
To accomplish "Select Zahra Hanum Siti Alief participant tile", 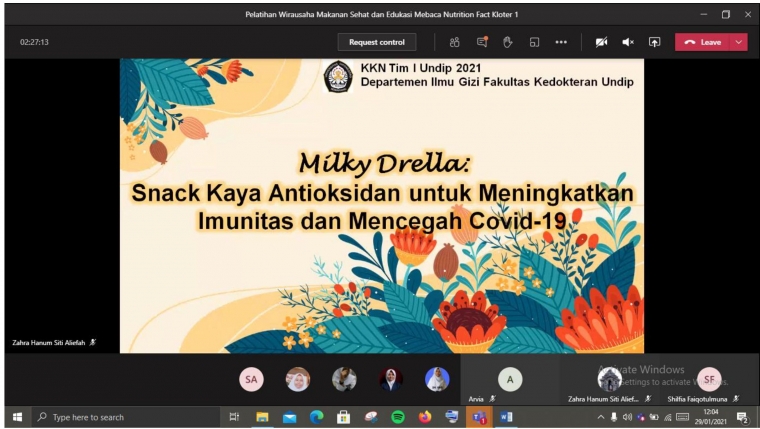I will 609,380.
